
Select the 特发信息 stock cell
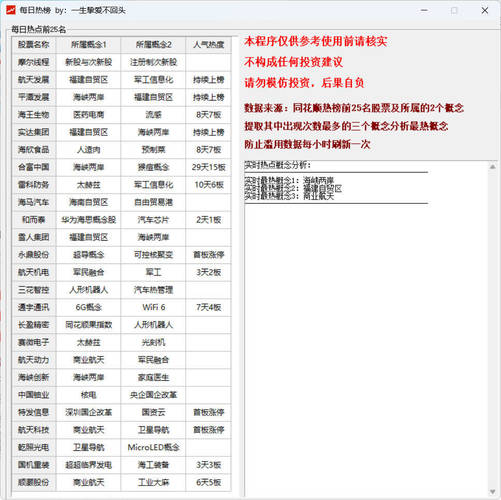coord(34,412)
